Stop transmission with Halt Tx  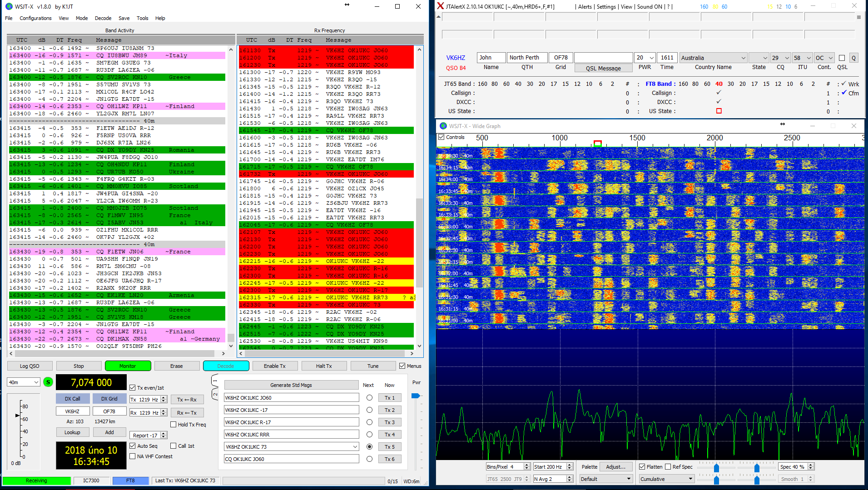click(324, 366)
